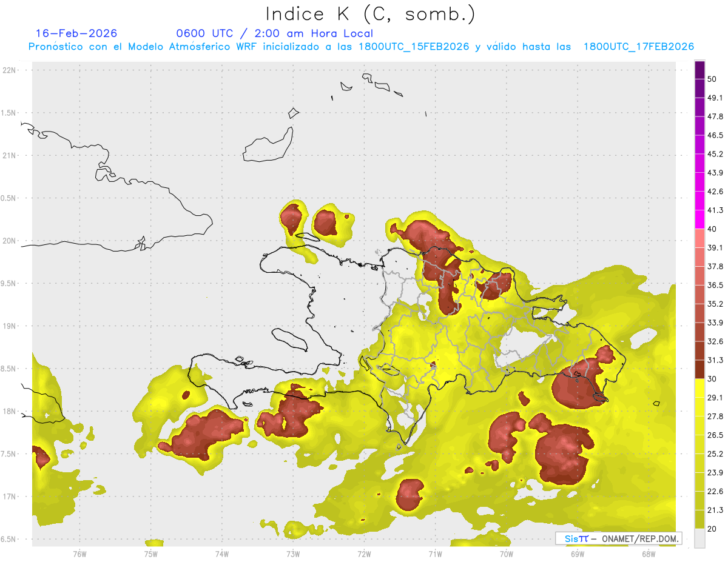Click the color bar value 49.1
The image size is (728, 562).
[715, 98]
